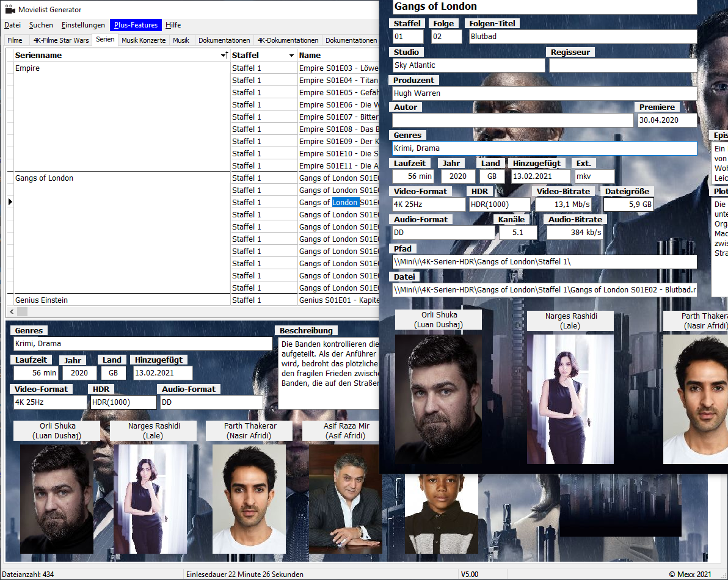Image resolution: width=728 pixels, height=580 pixels.
Task: Select the episode row Empire S01E11
Action: pos(338,165)
